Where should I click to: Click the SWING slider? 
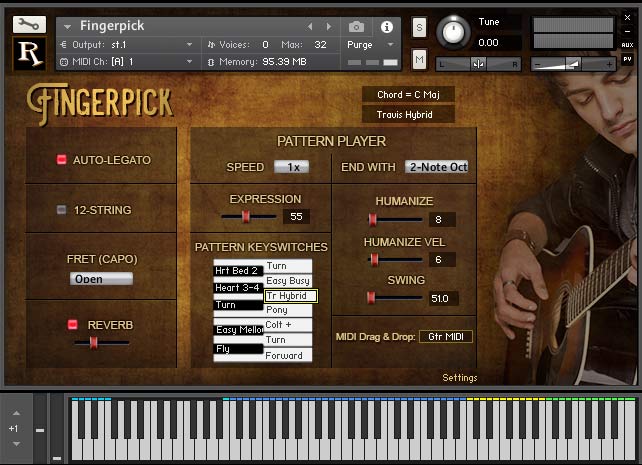click(x=394, y=298)
